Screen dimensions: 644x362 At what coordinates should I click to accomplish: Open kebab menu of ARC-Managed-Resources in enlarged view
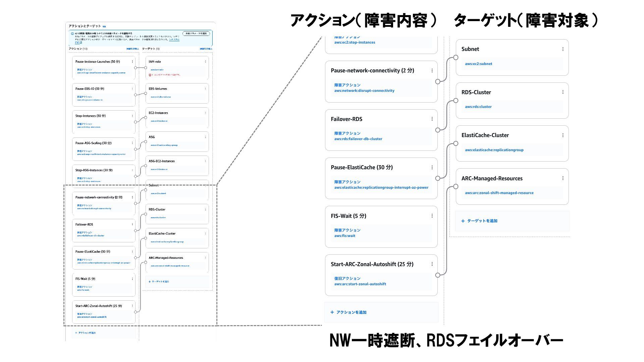point(563,178)
